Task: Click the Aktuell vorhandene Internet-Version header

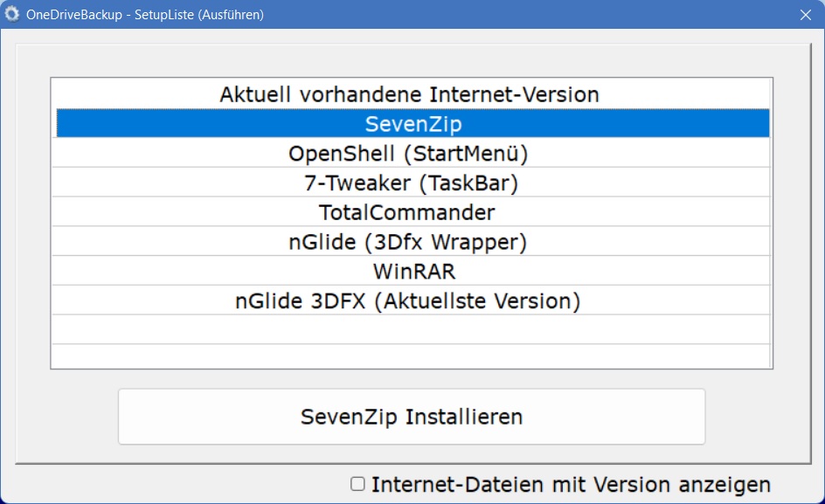Action: click(409, 94)
